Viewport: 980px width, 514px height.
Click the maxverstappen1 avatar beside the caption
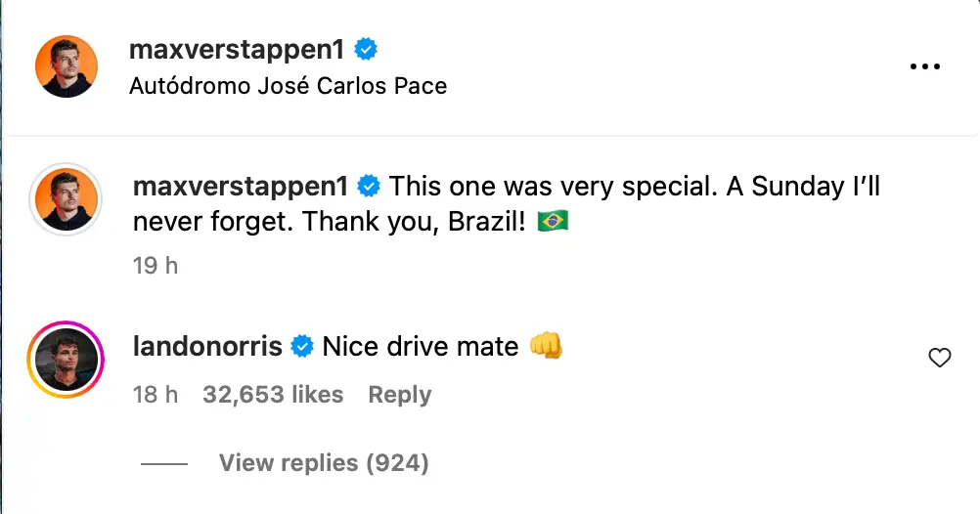(66, 200)
